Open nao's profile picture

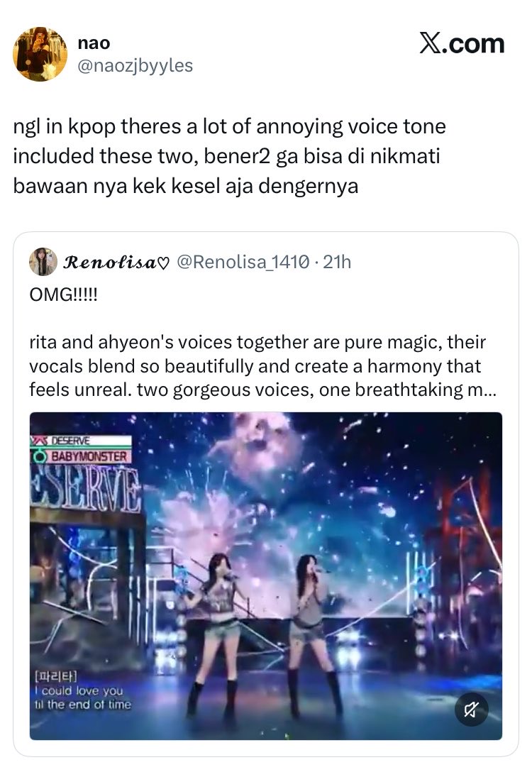[40, 54]
